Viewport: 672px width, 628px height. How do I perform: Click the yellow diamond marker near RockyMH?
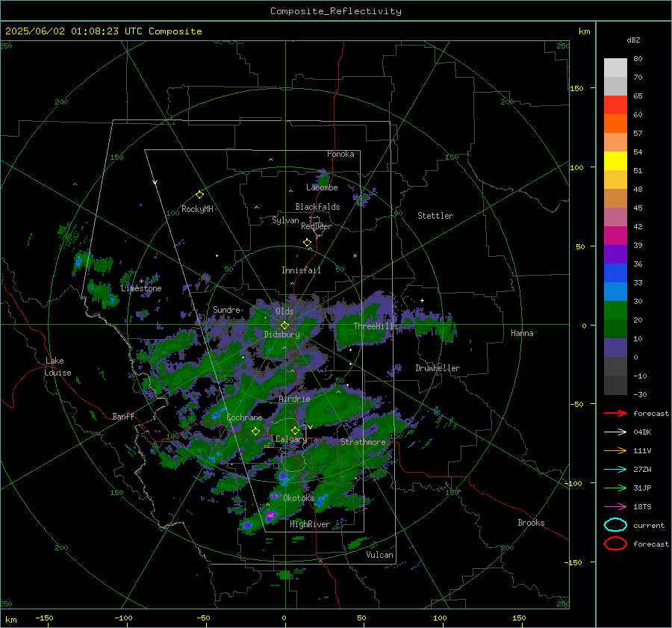click(x=199, y=195)
